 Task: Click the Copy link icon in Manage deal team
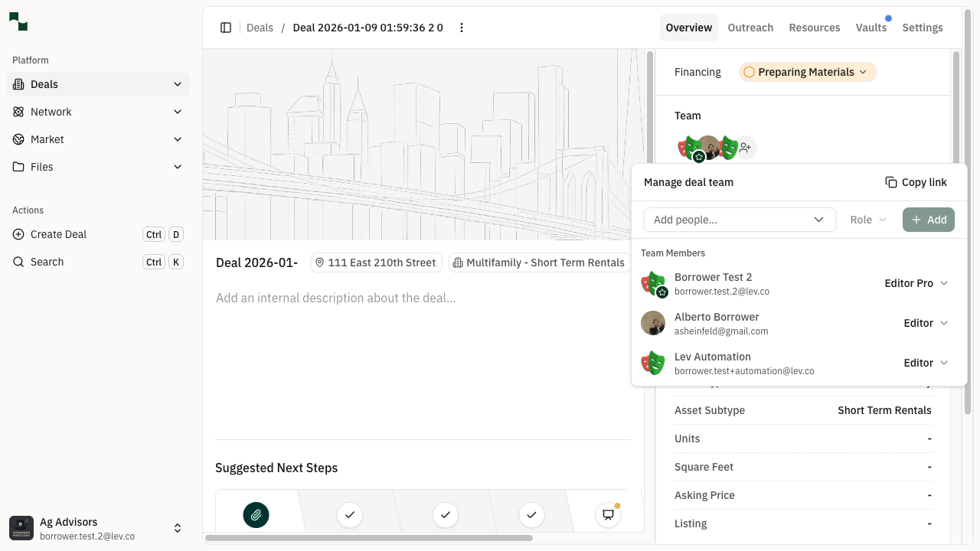pyautogui.click(x=890, y=182)
